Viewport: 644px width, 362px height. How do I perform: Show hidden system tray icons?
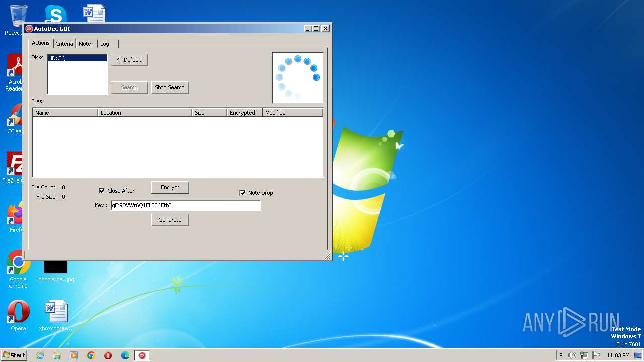pyautogui.click(x=561, y=355)
